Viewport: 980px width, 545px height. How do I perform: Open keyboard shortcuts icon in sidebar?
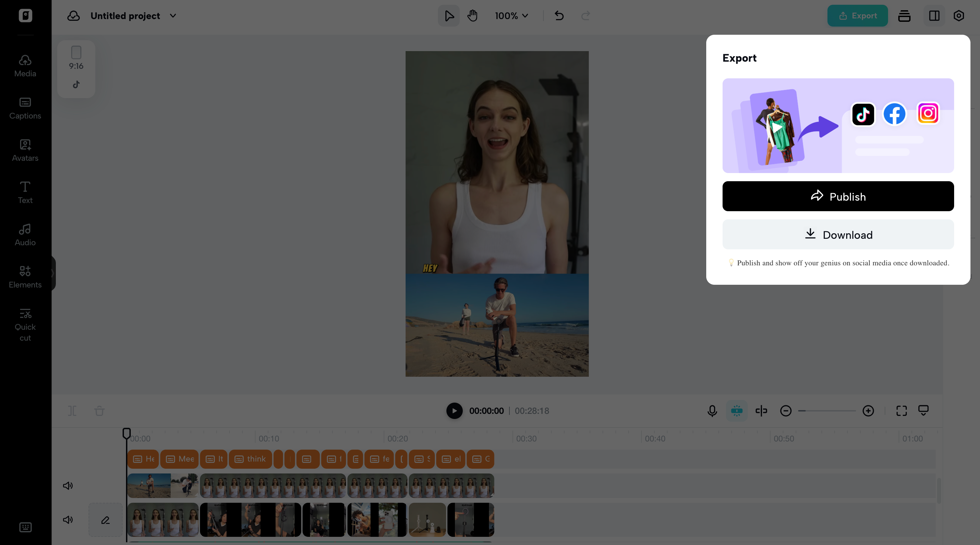[25, 527]
